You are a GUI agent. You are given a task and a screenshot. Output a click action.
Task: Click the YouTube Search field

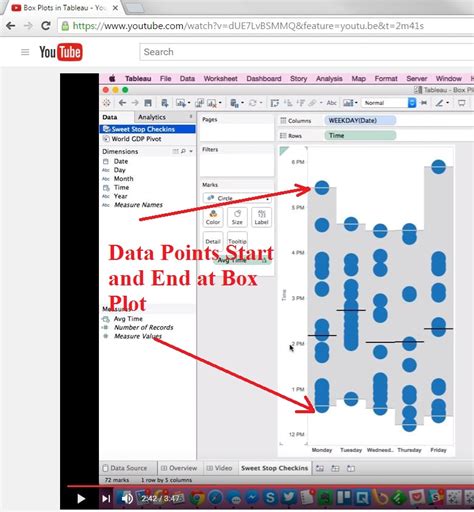307,52
